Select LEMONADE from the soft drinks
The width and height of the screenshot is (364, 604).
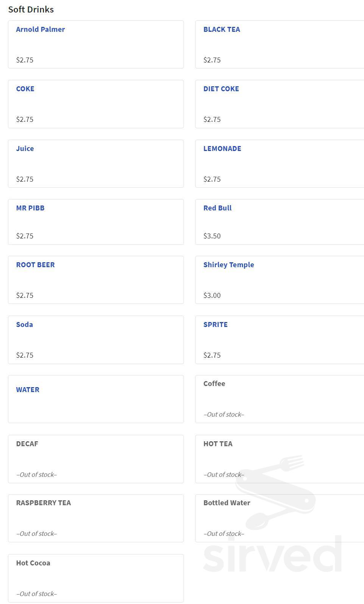click(x=222, y=149)
